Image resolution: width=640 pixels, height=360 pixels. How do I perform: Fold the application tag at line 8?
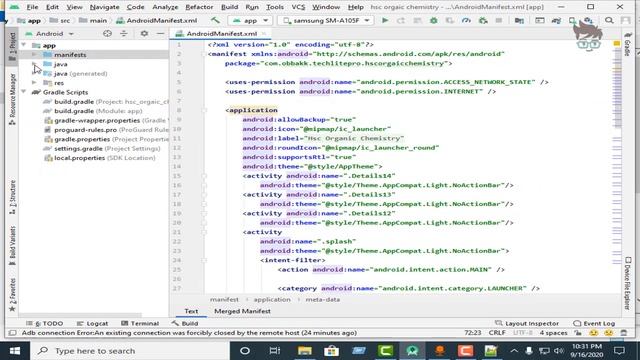[x=204, y=110]
